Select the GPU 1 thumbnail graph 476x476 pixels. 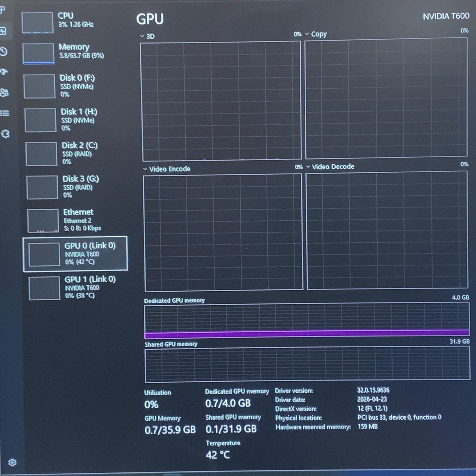click(x=44, y=288)
